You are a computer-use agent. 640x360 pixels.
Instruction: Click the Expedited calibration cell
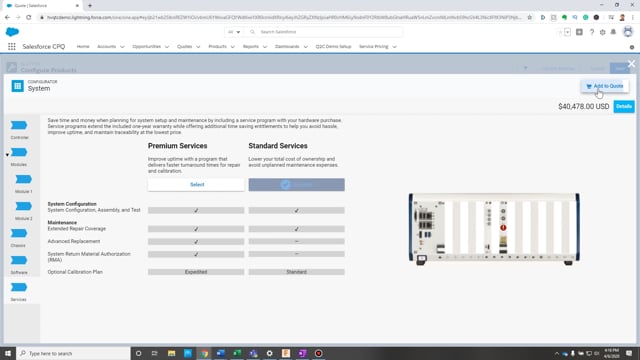pos(196,272)
